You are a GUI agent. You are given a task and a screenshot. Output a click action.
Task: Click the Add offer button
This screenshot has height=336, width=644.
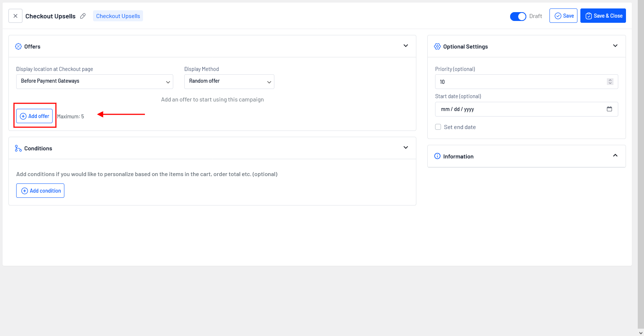35,116
